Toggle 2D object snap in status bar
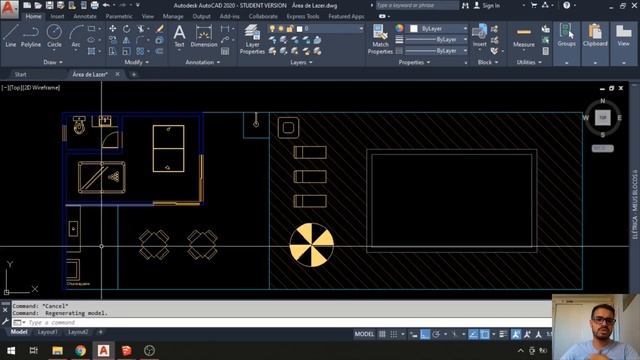The image size is (640, 360). (x=484, y=334)
